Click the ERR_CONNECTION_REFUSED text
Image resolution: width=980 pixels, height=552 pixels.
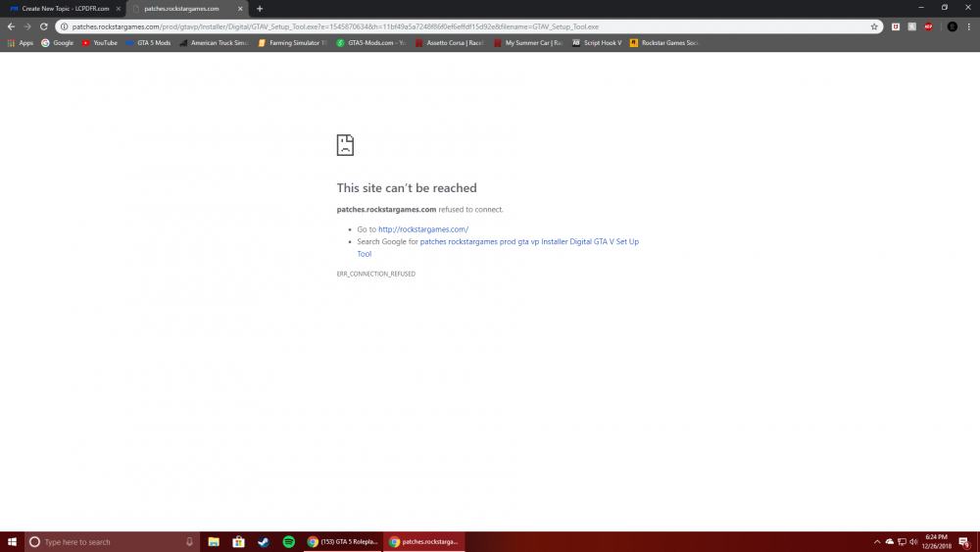375,274
